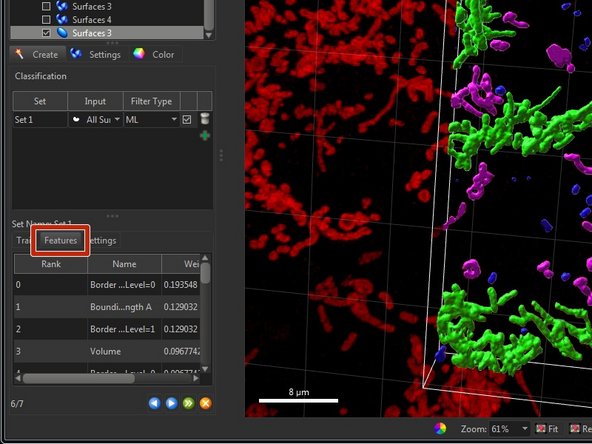This screenshot has height=444, width=592.
Task: Click the Filter Type column header
Action: 151,101
